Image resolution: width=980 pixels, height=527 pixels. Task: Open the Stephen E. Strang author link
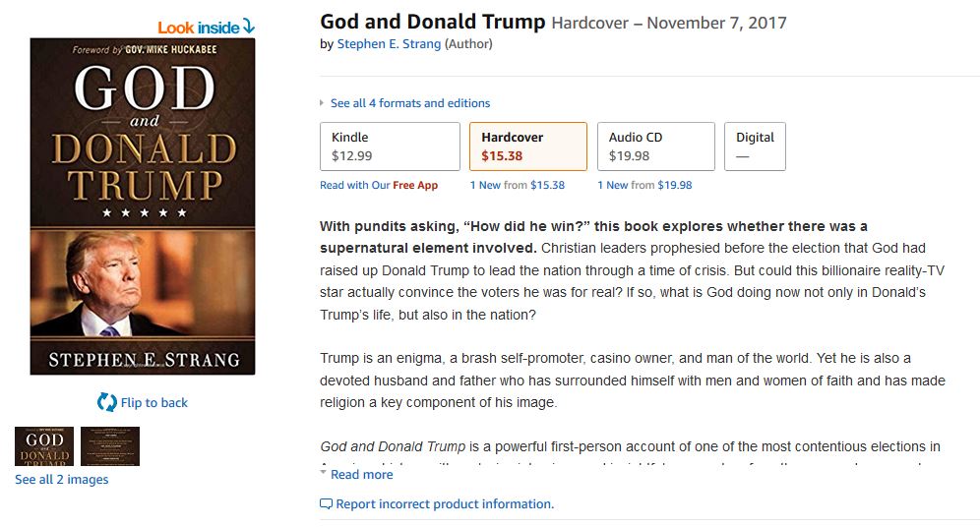[x=389, y=44]
